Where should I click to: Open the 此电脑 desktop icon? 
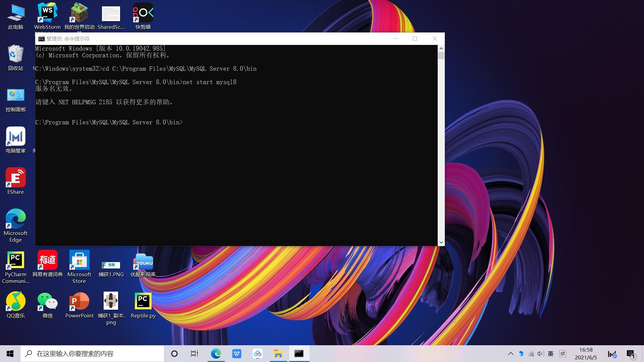point(16,17)
